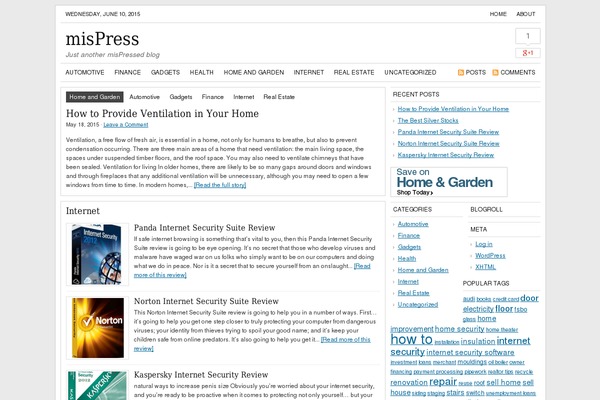Click the Norton product box thumbnail
This screenshot has height=400, width=600.
coord(98,328)
